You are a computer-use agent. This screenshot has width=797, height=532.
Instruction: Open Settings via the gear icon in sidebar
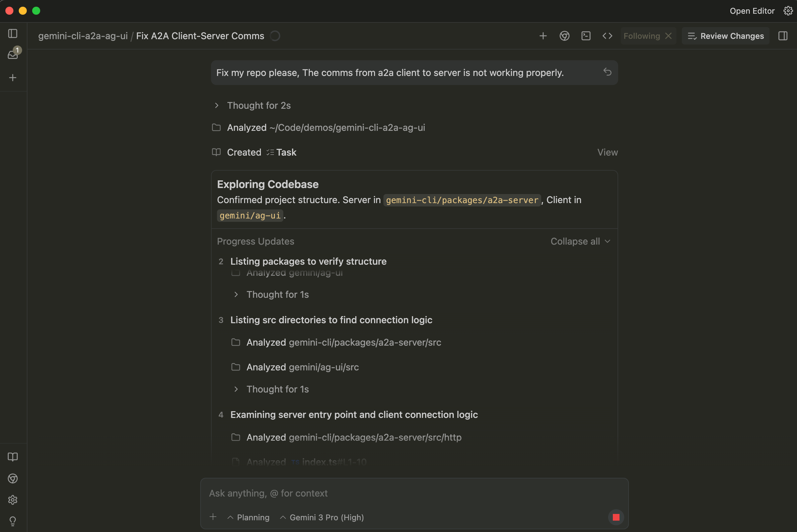click(13, 500)
